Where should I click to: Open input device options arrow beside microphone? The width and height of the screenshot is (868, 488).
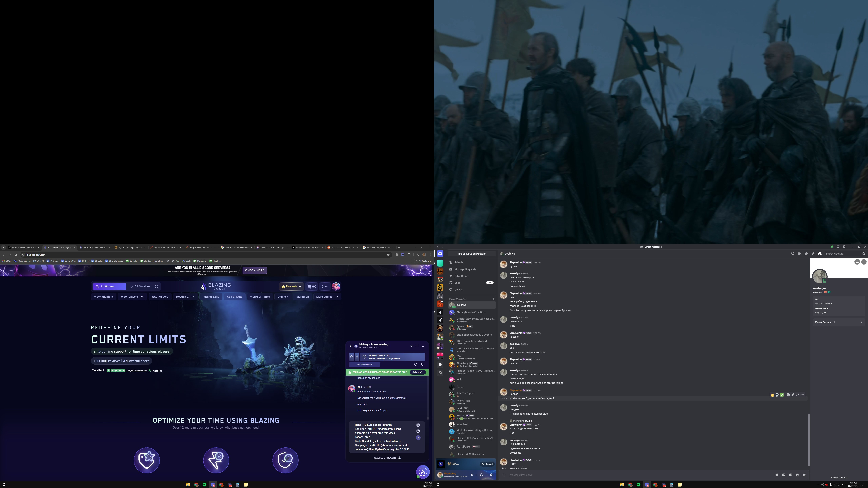[x=476, y=475]
